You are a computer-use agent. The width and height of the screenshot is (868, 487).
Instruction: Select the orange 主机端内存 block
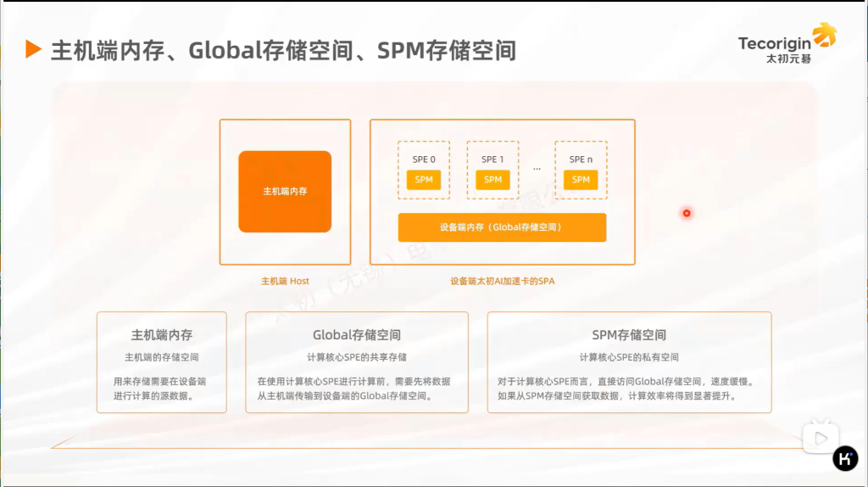point(285,192)
